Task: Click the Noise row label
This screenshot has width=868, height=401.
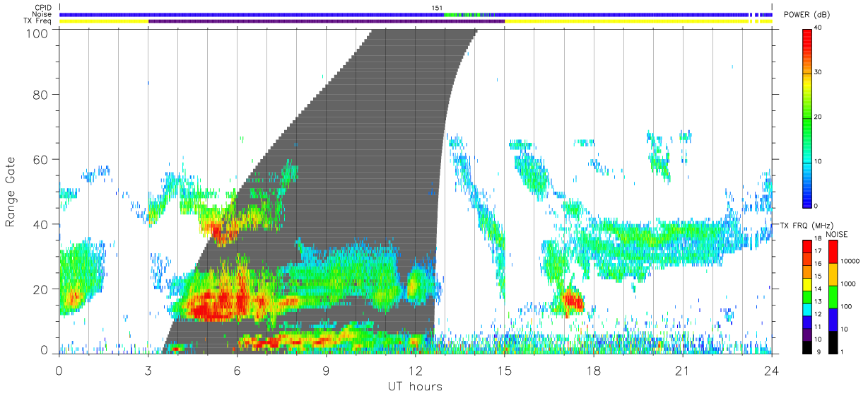Action: [x=43, y=14]
